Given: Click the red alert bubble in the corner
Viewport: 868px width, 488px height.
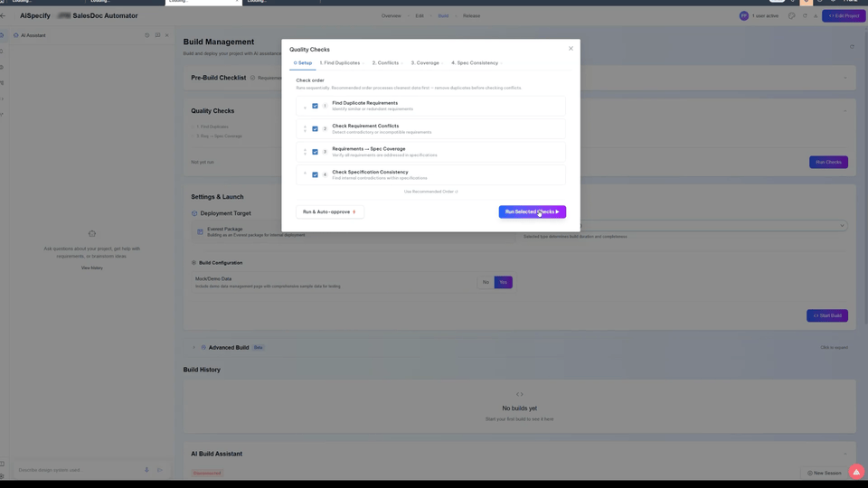Looking at the screenshot, I should point(856,472).
